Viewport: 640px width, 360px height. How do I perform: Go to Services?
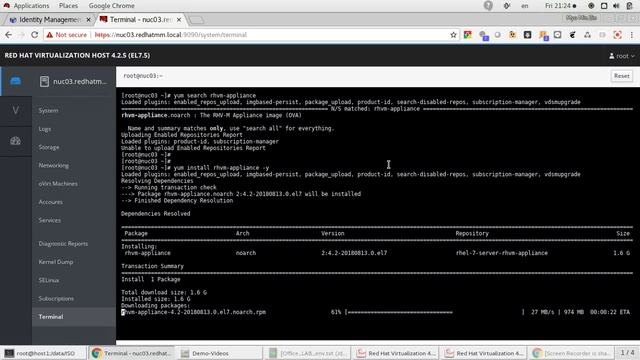coord(49,220)
